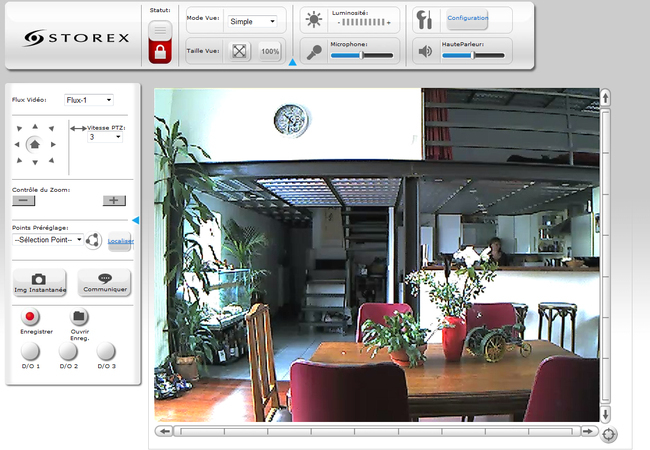Click the fit-to-window view size icon
The image size is (650, 450).
[239, 51]
